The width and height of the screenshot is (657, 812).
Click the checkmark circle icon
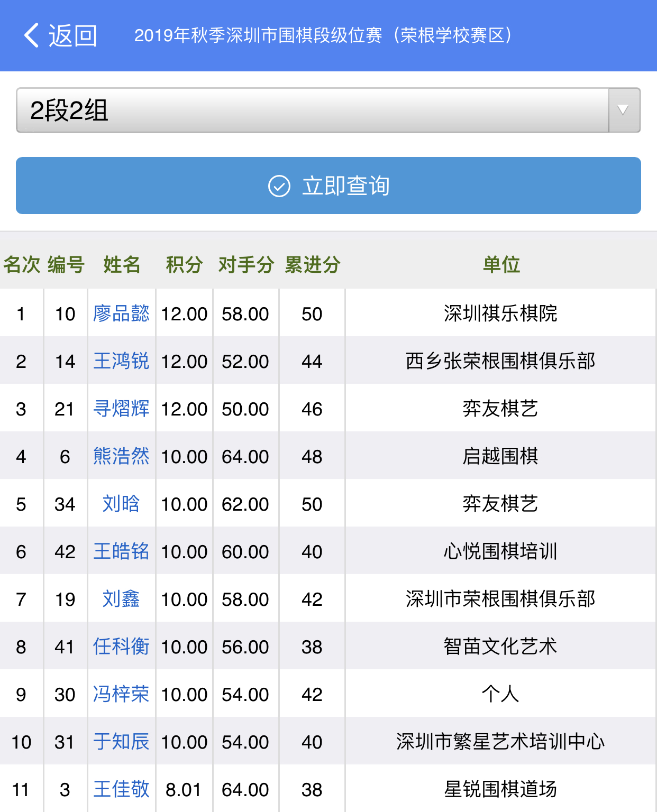click(279, 186)
